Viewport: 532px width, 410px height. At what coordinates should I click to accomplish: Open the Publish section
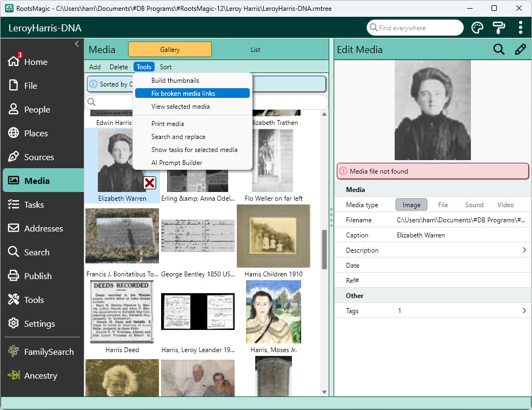(x=30, y=276)
